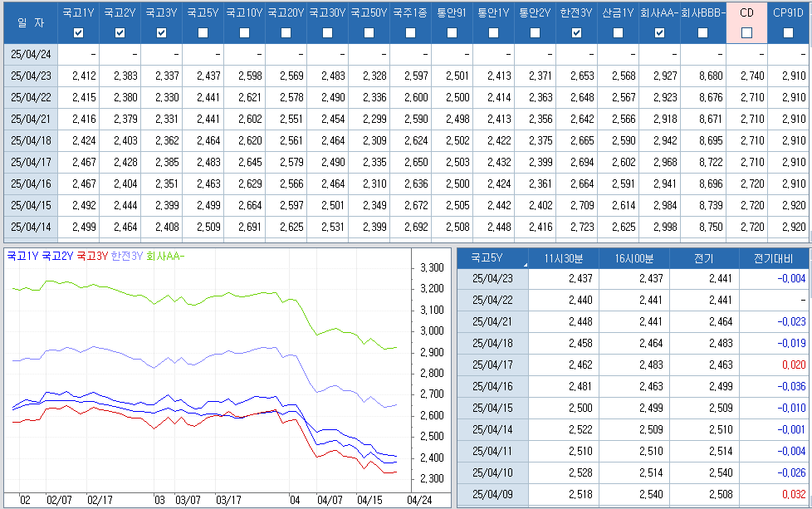Select the 11시30분 column header

[563, 257]
